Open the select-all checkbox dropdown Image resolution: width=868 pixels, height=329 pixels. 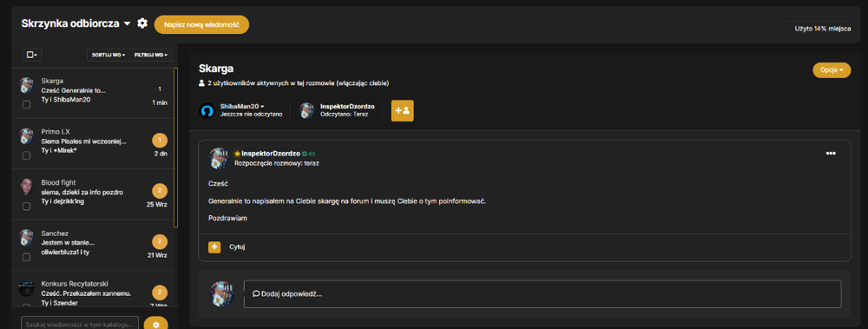(32, 55)
